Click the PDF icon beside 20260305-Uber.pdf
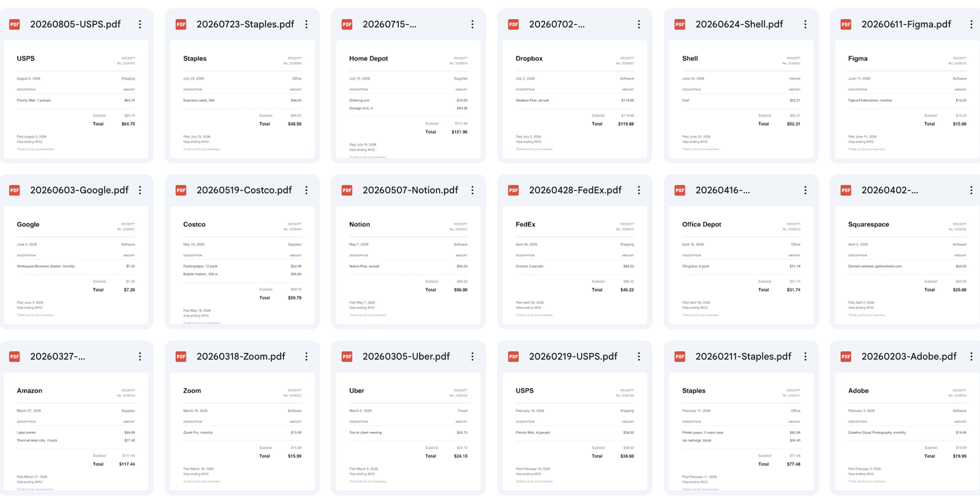Screen dimensions: 980x501 [347, 356]
